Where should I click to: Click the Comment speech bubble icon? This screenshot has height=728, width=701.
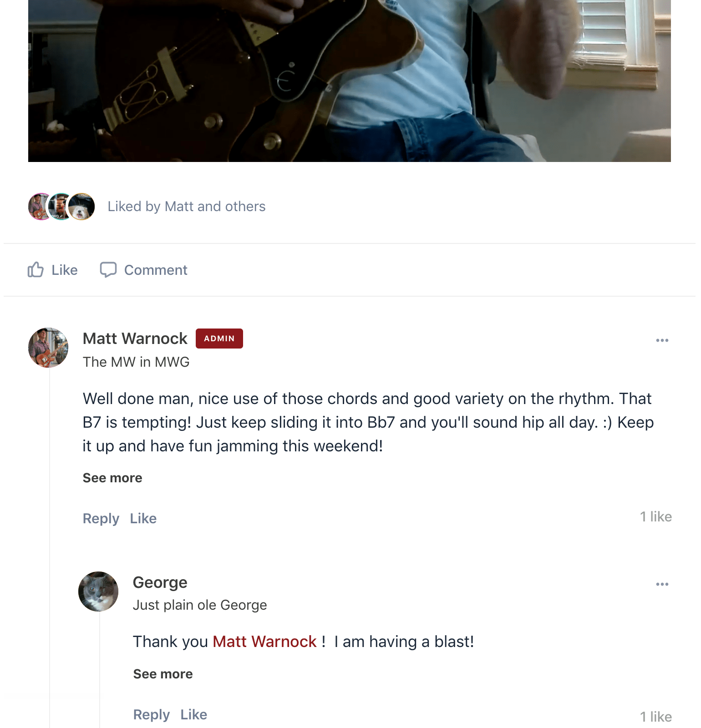tap(108, 270)
